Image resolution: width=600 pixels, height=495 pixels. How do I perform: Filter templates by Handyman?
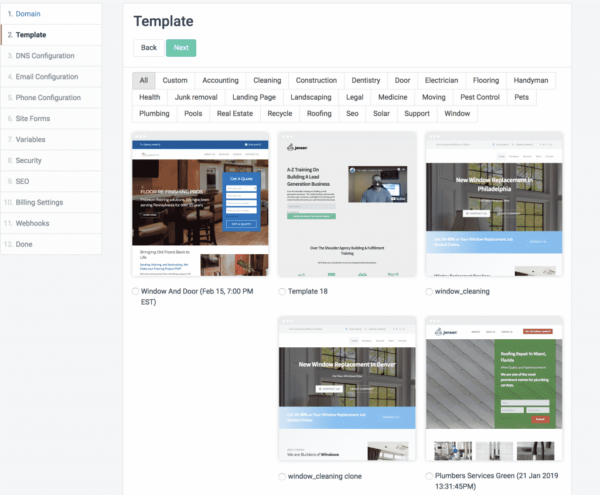(x=531, y=81)
